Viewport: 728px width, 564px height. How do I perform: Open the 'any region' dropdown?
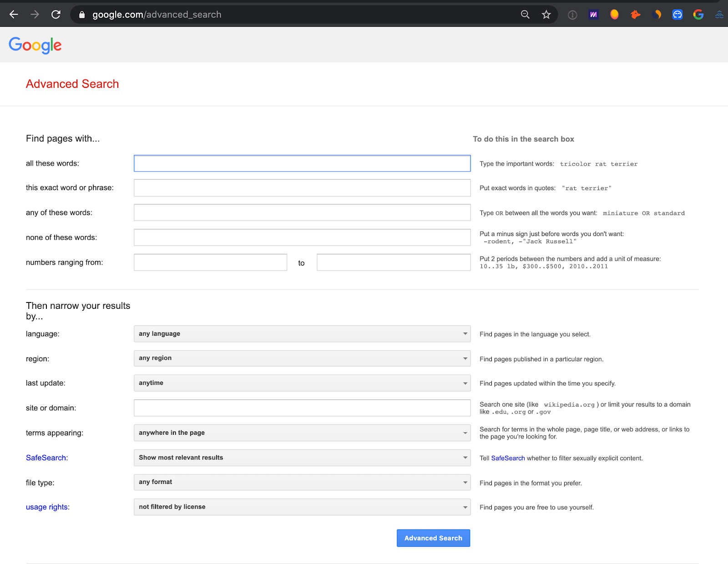pyautogui.click(x=302, y=358)
